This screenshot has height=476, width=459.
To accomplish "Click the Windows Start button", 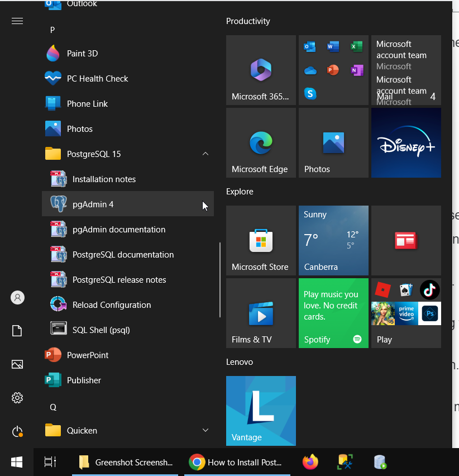I will (17, 462).
